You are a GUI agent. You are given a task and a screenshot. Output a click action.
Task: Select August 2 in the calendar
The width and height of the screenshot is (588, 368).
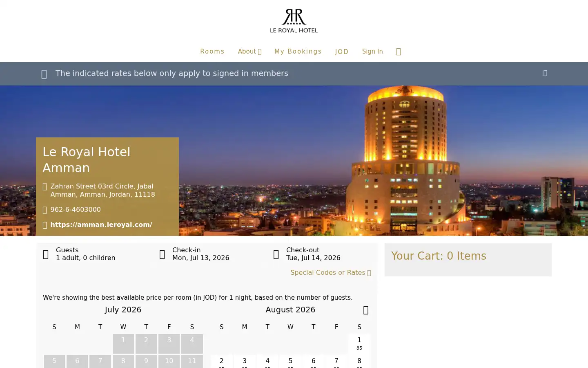[222, 361]
